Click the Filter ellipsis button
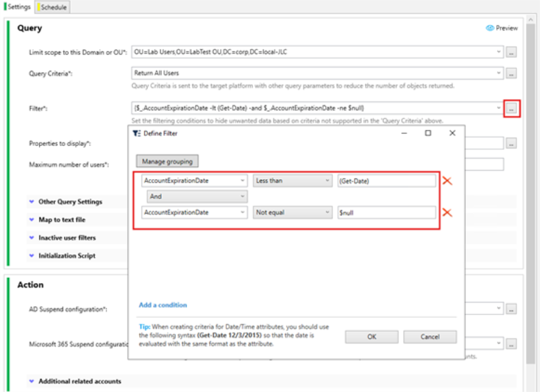Image resolution: width=540 pixels, height=392 pixels. [x=511, y=109]
